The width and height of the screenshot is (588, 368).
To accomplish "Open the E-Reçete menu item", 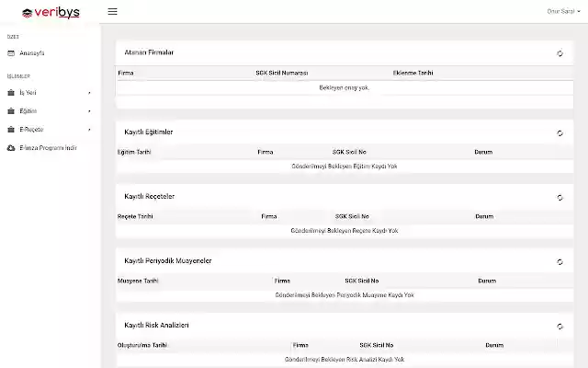I will click(31, 130).
